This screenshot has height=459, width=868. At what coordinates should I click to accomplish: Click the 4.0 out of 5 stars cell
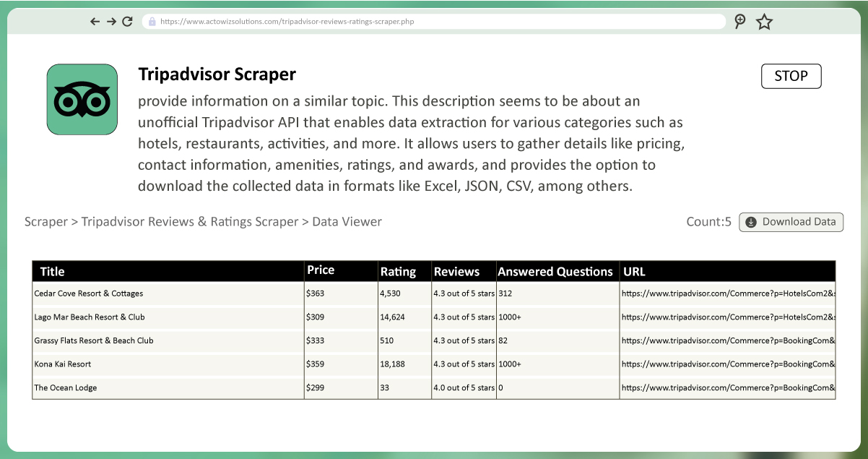(464, 387)
